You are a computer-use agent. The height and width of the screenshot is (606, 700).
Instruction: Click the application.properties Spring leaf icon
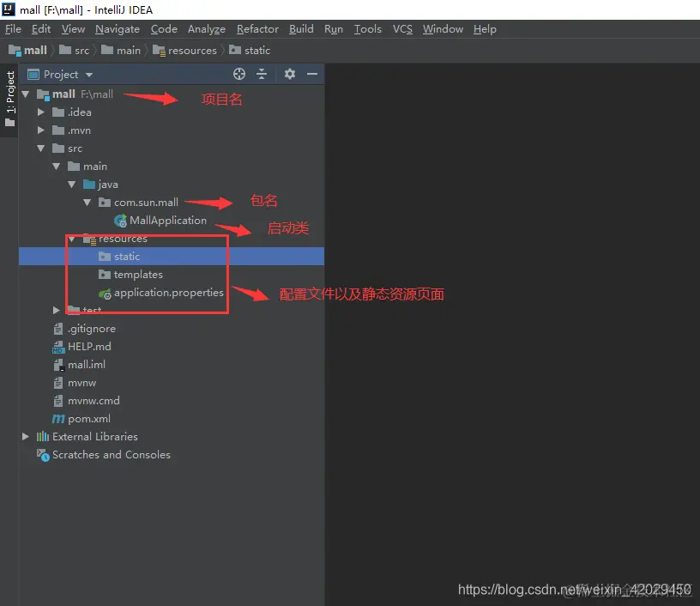(x=105, y=294)
